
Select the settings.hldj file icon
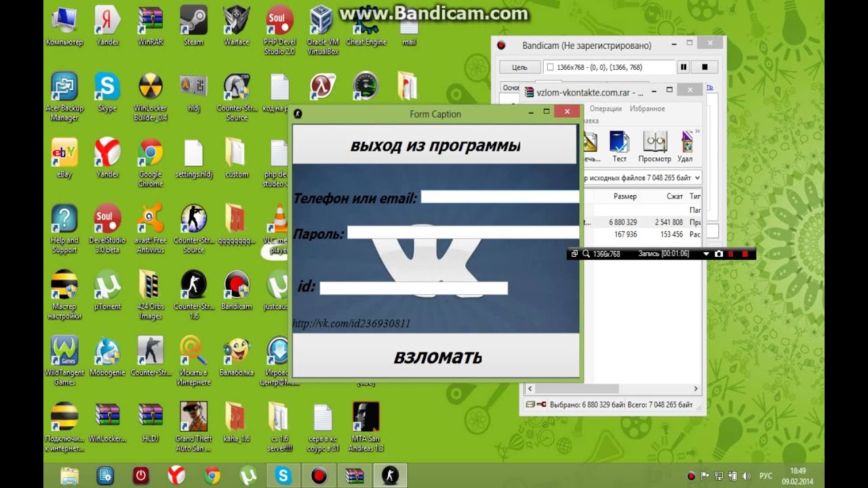(193, 158)
